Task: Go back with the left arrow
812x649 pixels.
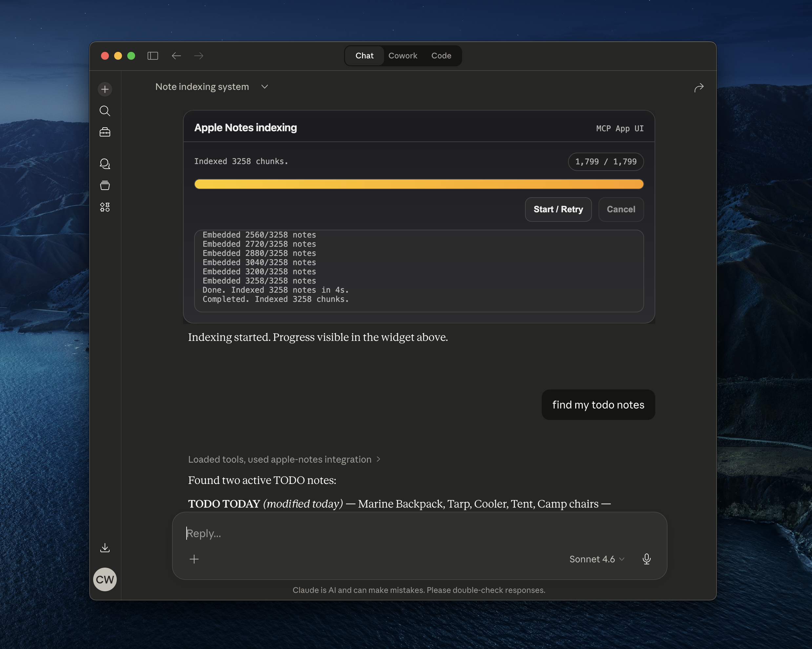Action: coord(176,56)
